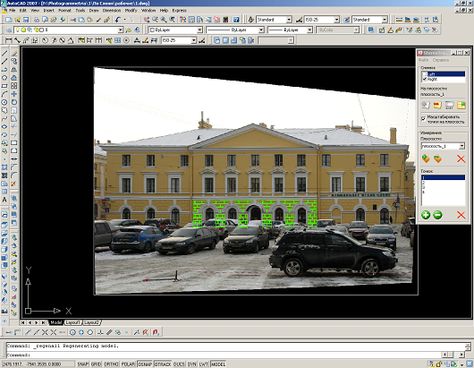Click the green minus remove-point button

(437, 215)
